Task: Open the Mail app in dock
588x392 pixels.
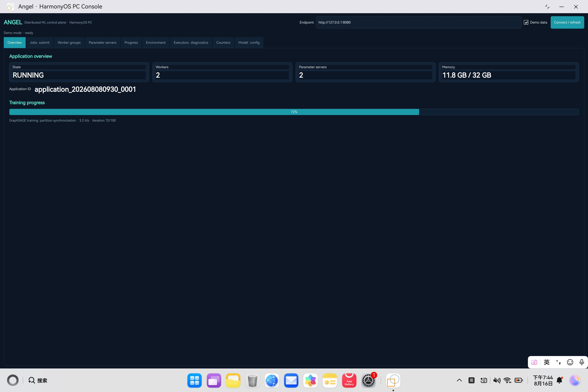Action: (291, 380)
